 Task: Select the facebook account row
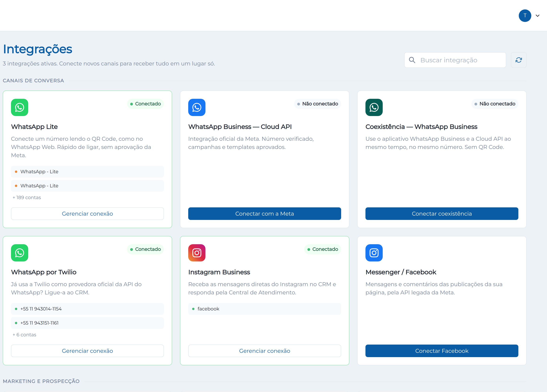pyautogui.click(x=264, y=309)
